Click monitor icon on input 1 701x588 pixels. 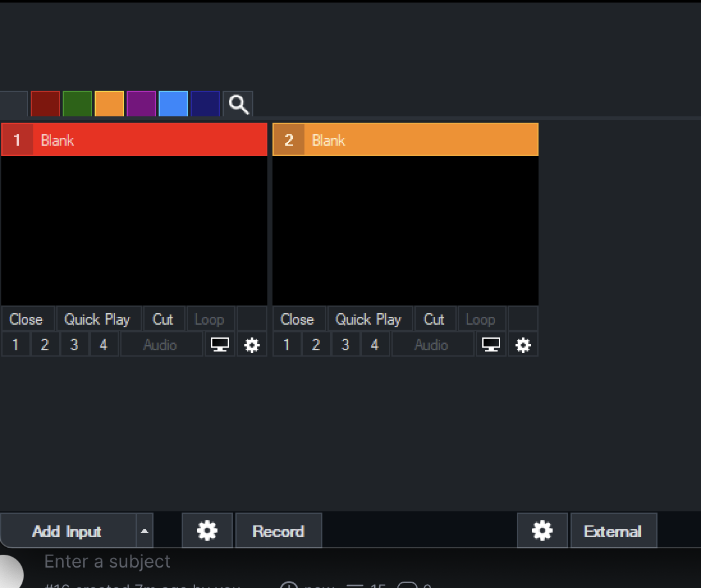point(220,345)
